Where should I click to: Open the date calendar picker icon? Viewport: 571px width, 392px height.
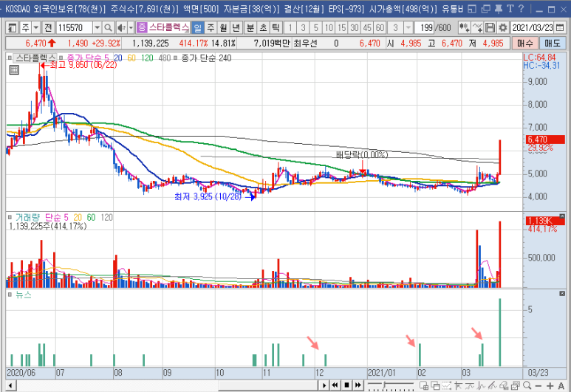click(x=560, y=27)
